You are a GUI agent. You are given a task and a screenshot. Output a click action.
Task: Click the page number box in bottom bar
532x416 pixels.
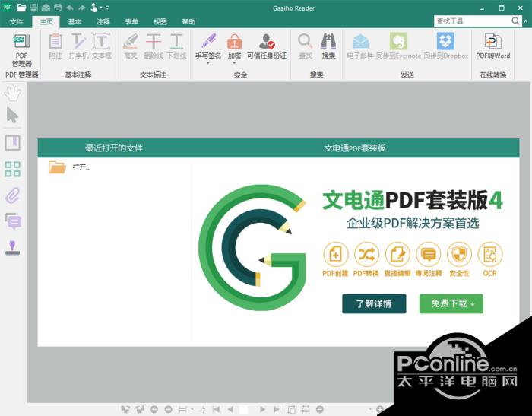click(244, 410)
